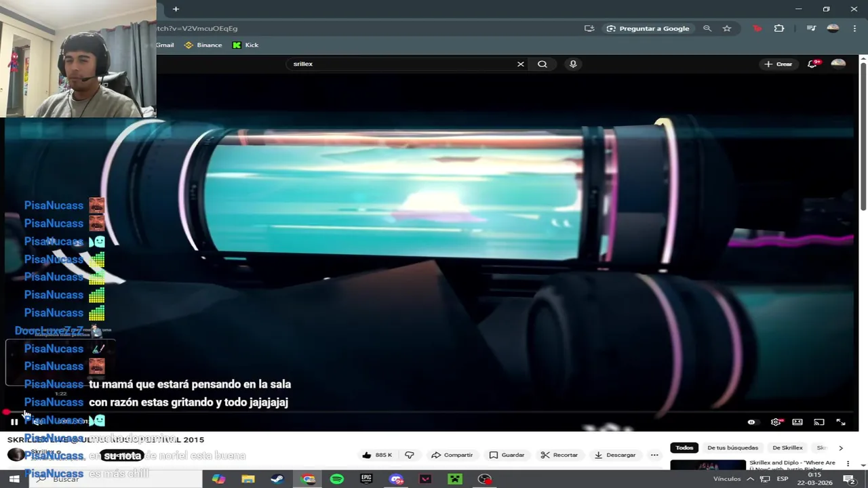
Task: Open Kick bookmark
Action: [x=245, y=45]
